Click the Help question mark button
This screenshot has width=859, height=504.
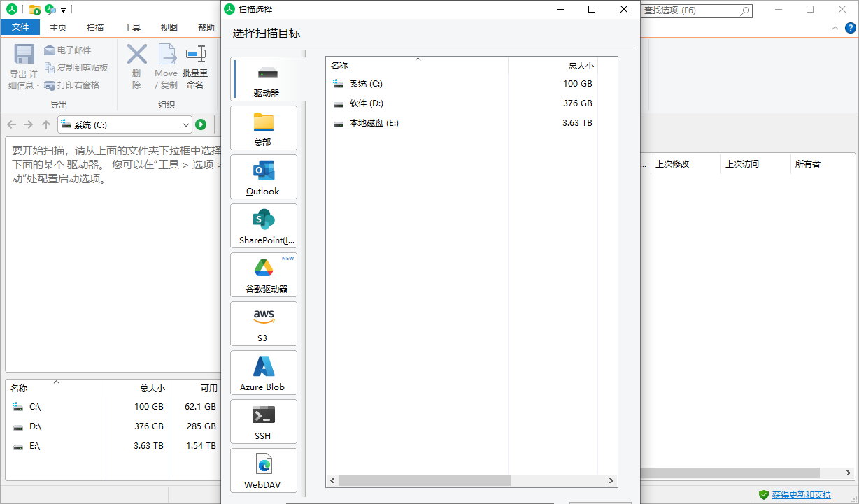point(851,28)
